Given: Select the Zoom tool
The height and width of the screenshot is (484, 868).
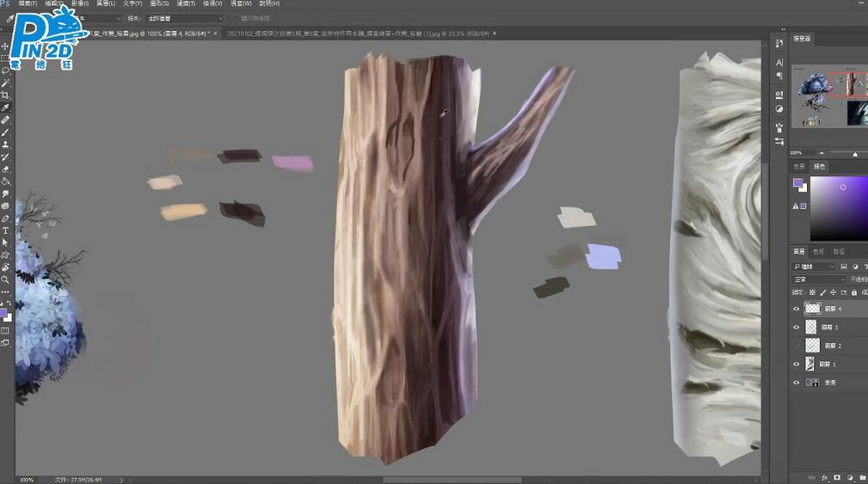Looking at the screenshot, I should [5, 279].
